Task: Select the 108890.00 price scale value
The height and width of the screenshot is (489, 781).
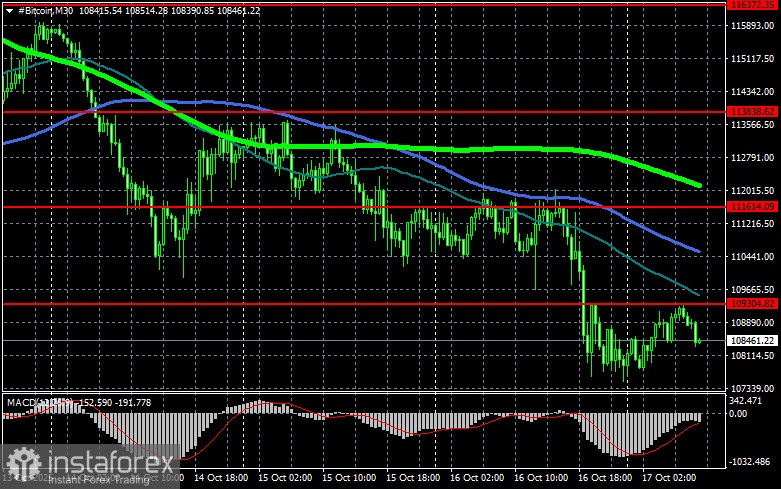Action: [x=752, y=323]
